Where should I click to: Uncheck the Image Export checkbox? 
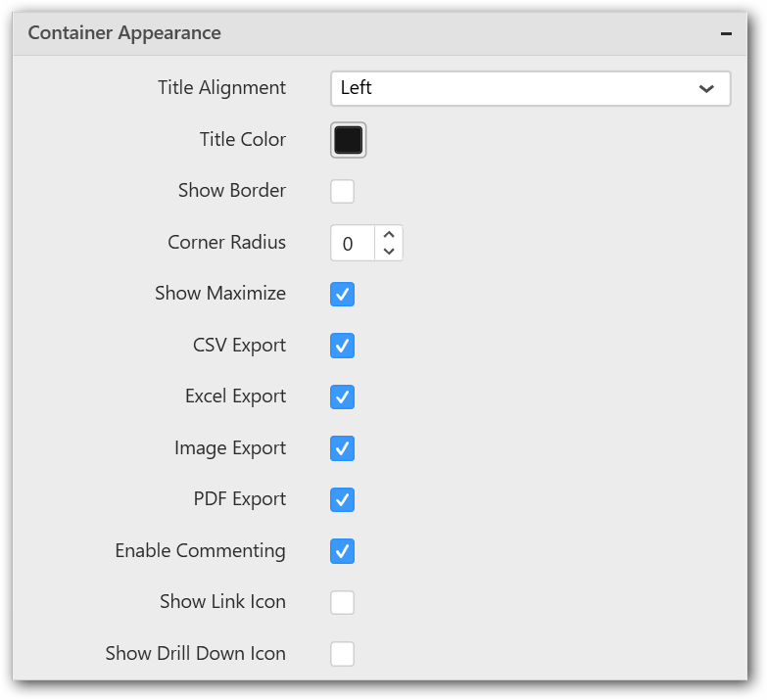tap(342, 448)
